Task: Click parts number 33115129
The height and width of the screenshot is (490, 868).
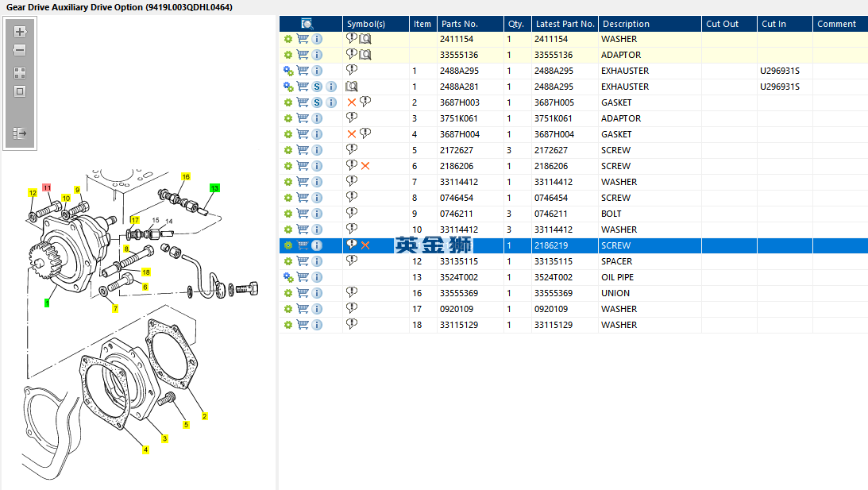Action: (x=459, y=325)
